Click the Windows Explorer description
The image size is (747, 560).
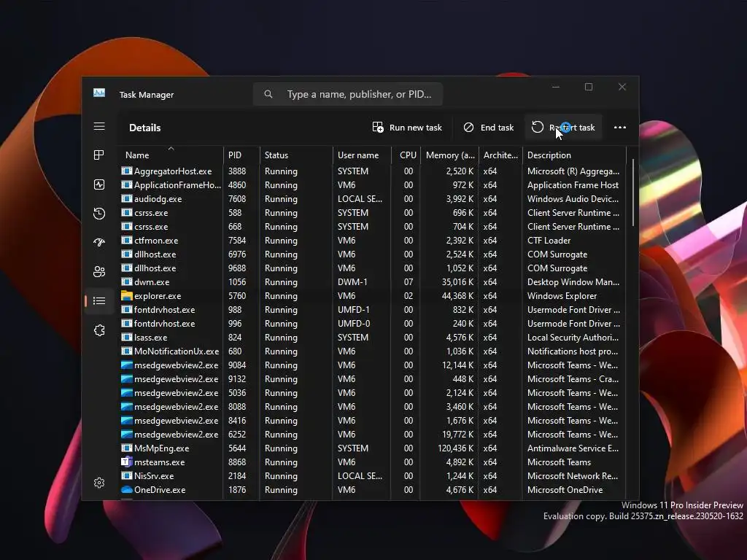pos(562,296)
